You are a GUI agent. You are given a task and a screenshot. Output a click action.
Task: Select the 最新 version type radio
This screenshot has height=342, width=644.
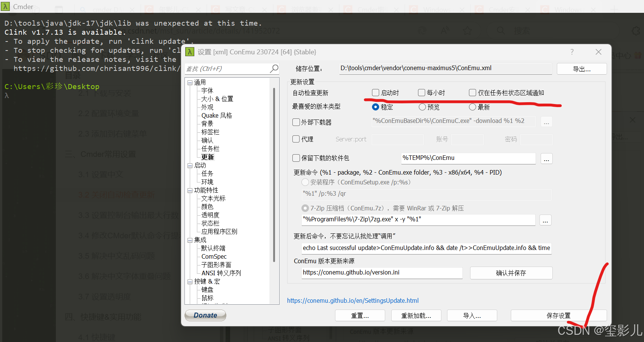[472, 107]
